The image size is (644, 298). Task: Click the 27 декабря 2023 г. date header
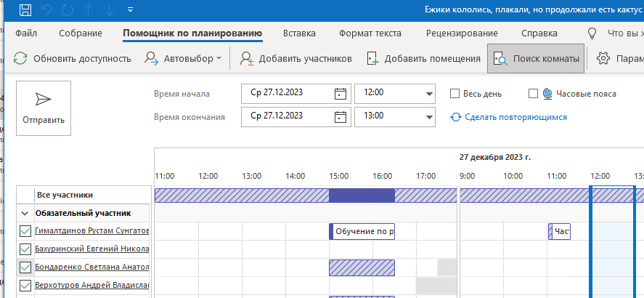[x=495, y=158]
